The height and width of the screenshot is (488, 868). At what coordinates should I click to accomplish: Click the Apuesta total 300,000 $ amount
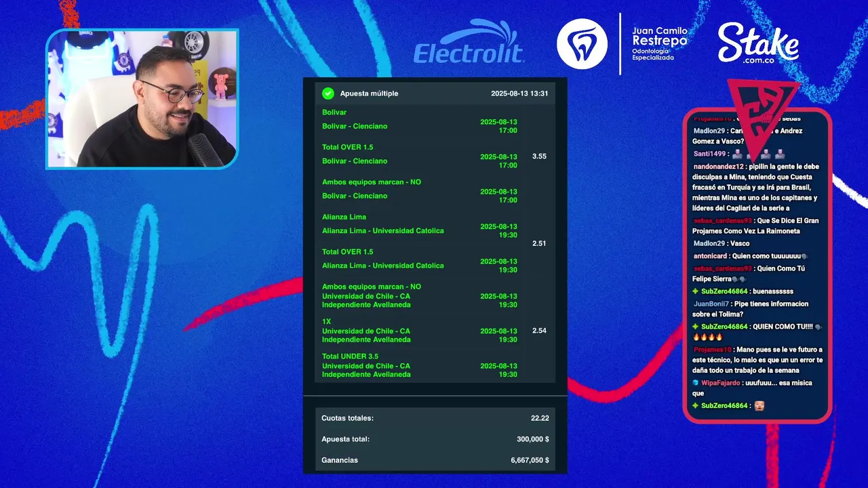tap(533, 439)
